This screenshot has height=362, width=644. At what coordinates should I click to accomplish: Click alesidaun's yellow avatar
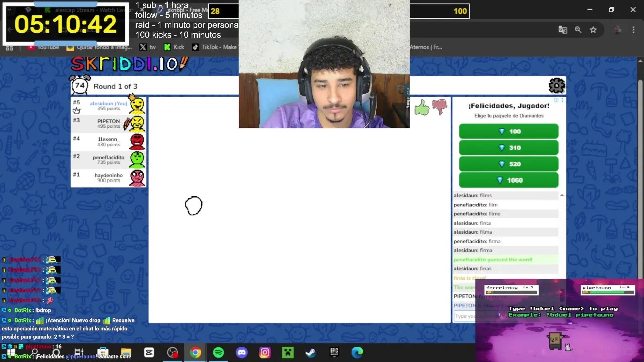pos(137,105)
